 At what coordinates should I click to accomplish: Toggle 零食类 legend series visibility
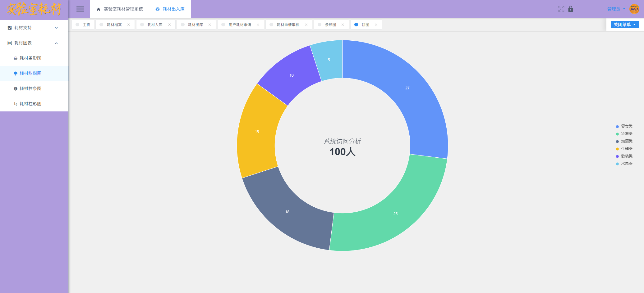click(624, 126)
